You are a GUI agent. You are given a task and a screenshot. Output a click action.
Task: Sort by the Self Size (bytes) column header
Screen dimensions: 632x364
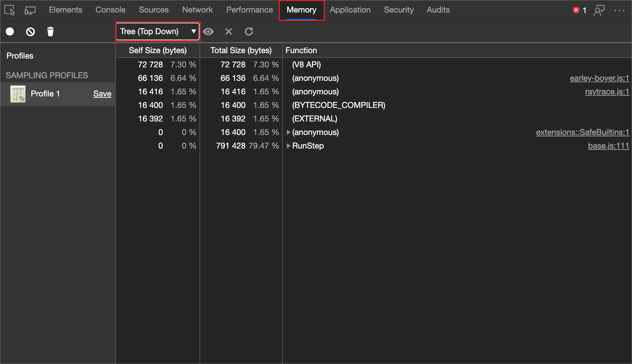point(157,50)
